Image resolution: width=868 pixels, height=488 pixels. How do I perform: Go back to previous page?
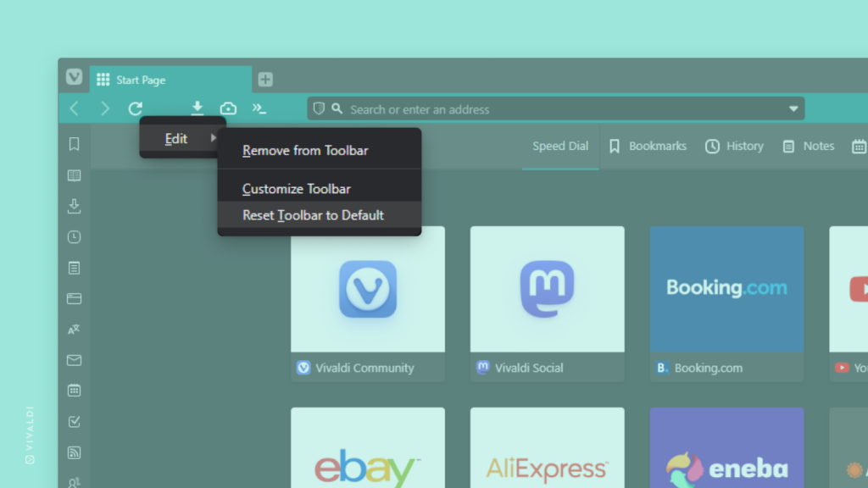[75, 108]
